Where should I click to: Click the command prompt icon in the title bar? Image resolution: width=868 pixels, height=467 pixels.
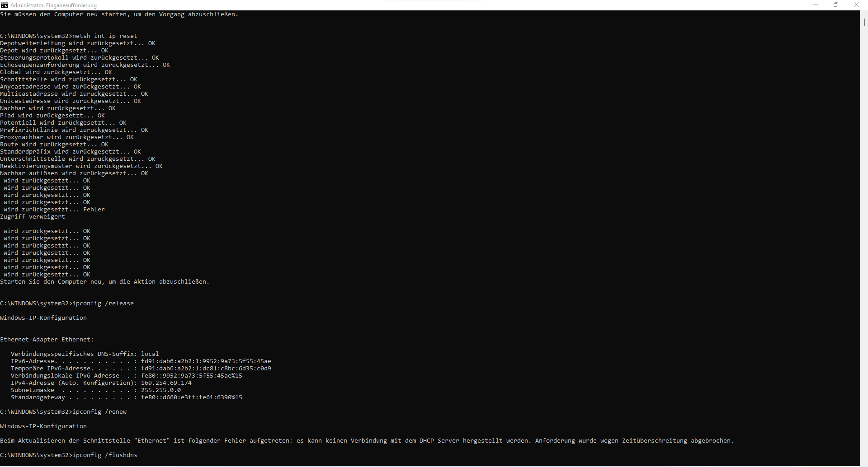click(5, 5)
